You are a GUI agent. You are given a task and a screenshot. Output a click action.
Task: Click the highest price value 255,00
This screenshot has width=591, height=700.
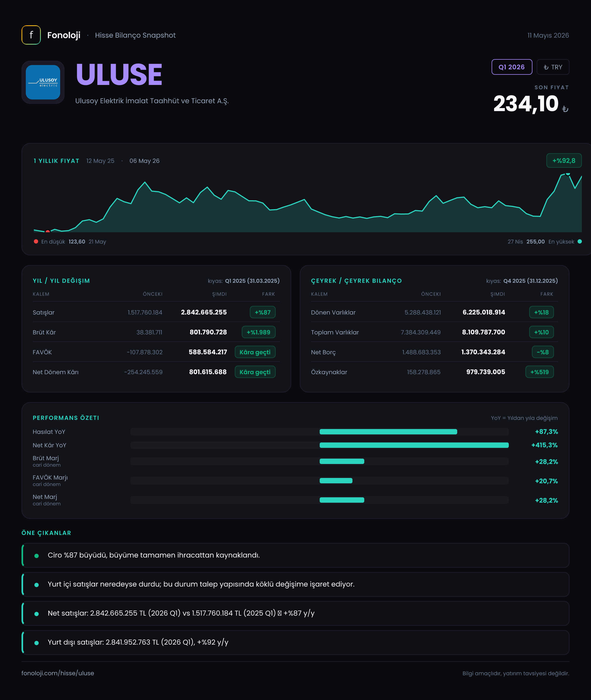[x=535, y=242]
